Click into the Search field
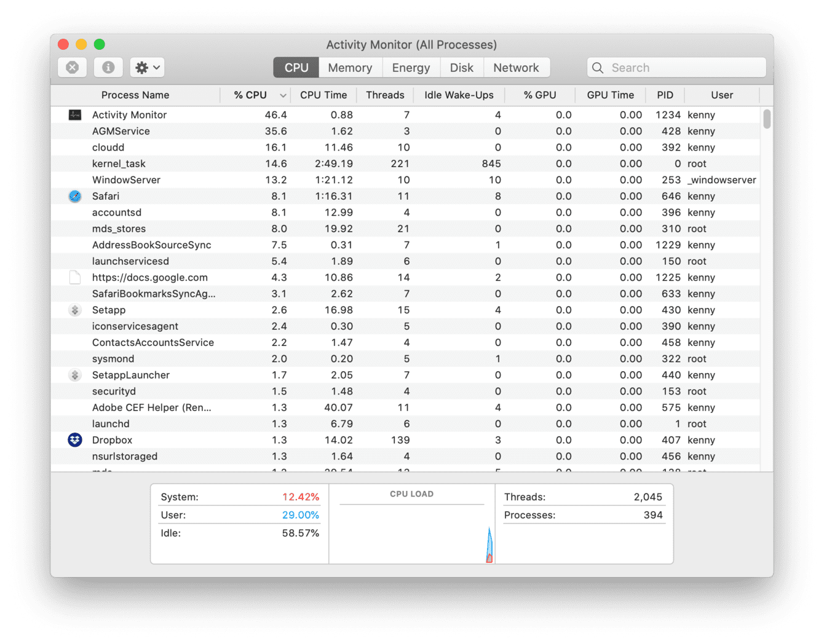 (x=676, y=68)
